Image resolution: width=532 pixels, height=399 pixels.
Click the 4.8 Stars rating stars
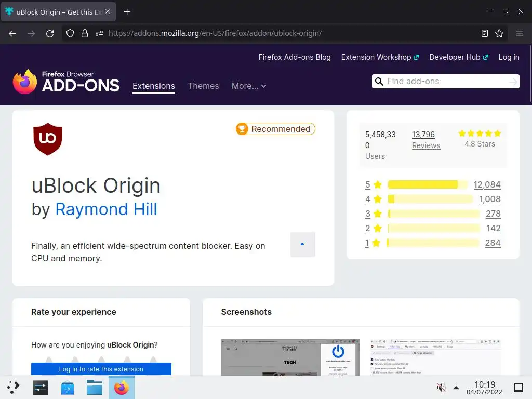(480, 134)
